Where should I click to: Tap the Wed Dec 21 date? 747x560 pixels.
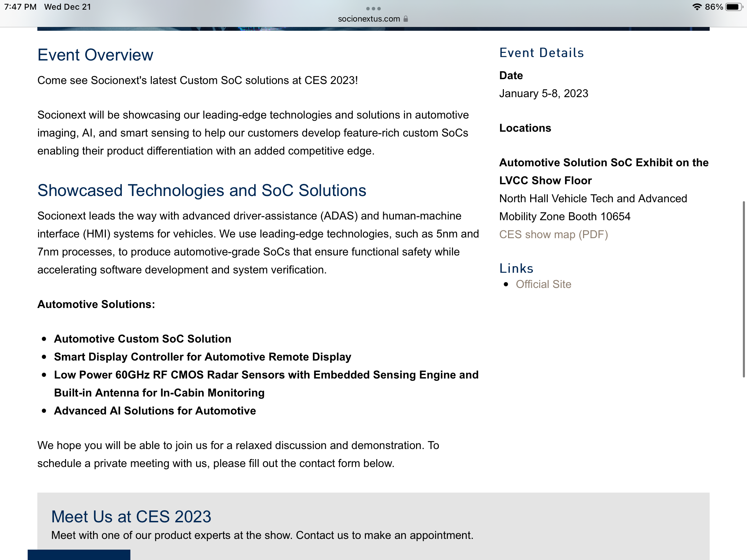tap(67, 7)
